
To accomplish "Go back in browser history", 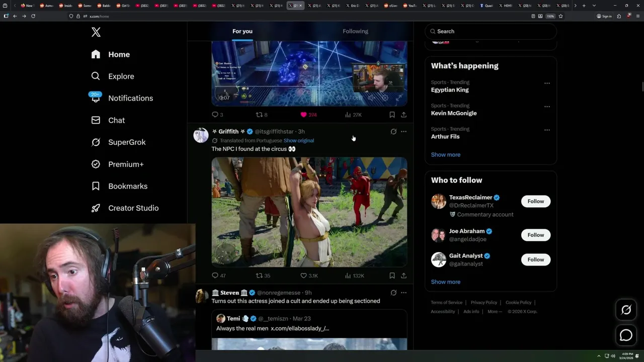I will 15,16.
